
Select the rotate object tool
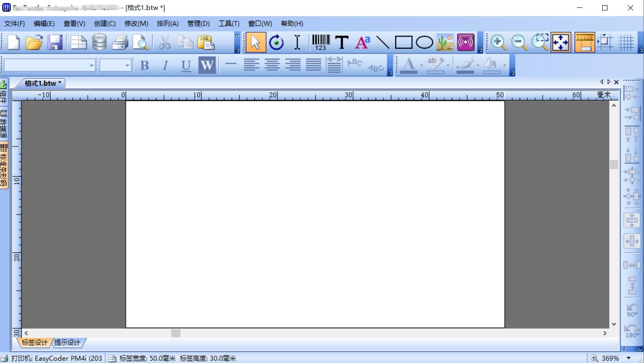pos(276,42)
